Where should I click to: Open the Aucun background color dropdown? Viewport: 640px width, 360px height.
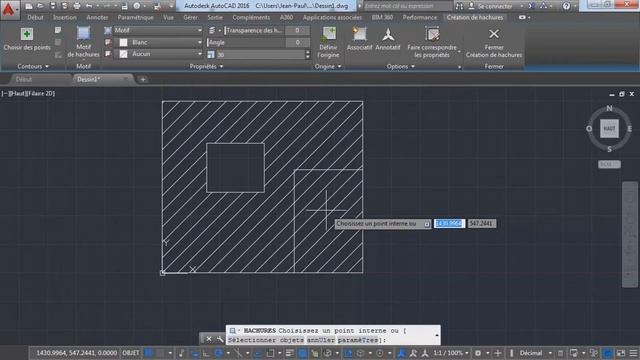point(158,54)
